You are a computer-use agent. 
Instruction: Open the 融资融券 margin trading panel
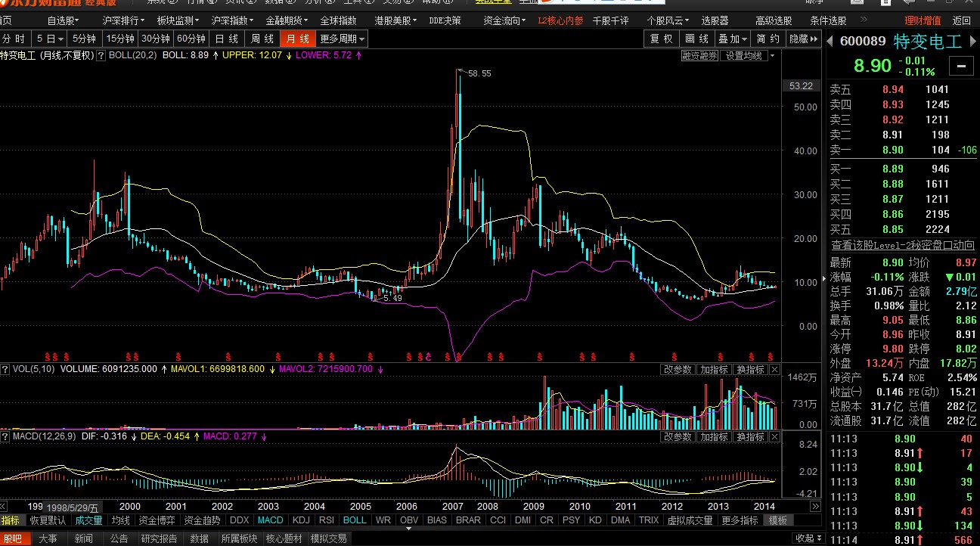tap(699, 54)
